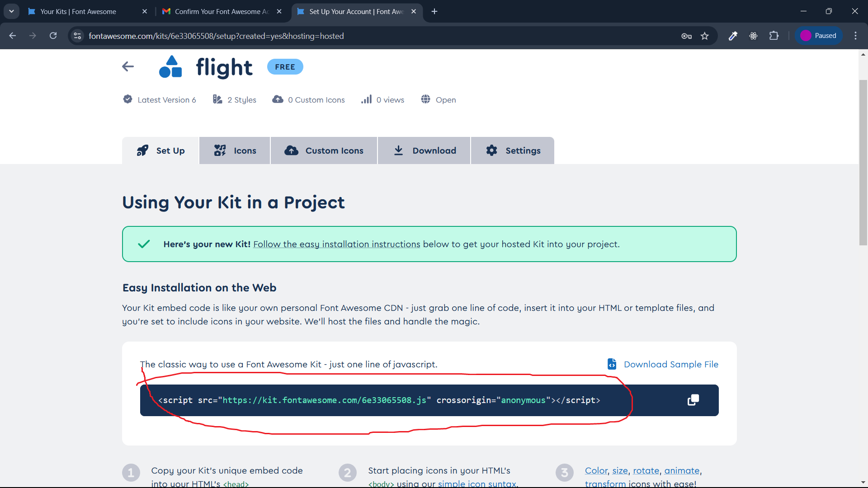Click the Easy Installation on the Web heading

tap(199, 288)
